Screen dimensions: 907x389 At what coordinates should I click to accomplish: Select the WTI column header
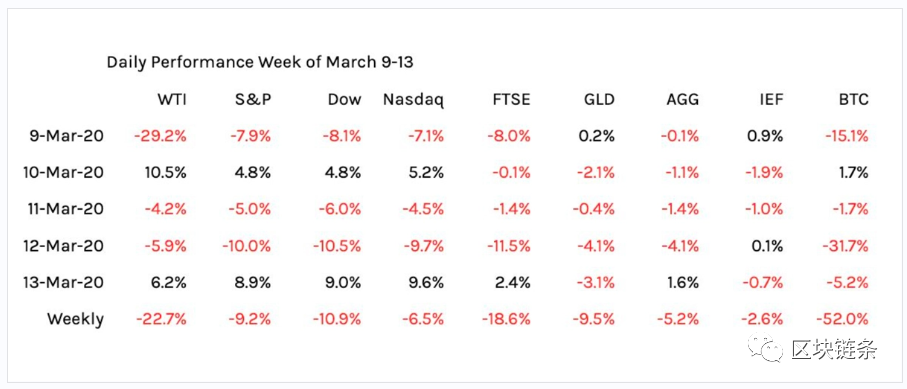pyautogui.click(x=172, y=100)
